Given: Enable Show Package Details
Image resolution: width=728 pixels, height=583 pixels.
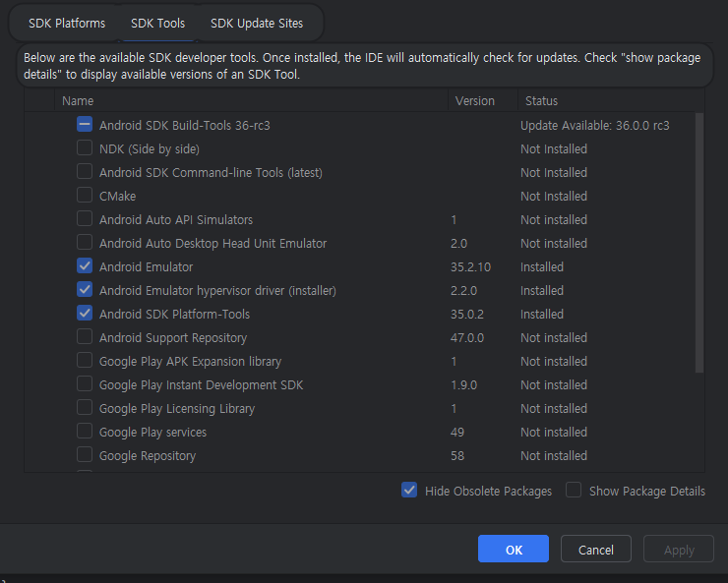Looking at the screenshot, I should (x=574, y=491).
